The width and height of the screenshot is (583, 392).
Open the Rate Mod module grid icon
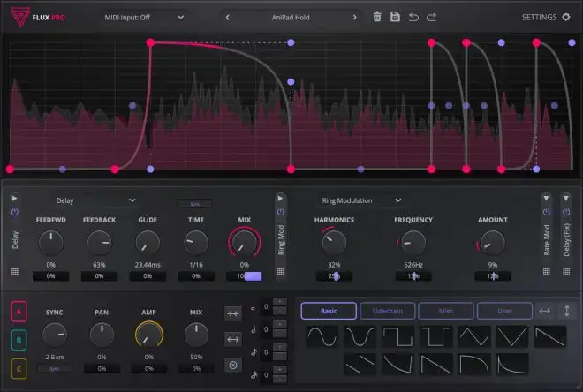(547, 272)
